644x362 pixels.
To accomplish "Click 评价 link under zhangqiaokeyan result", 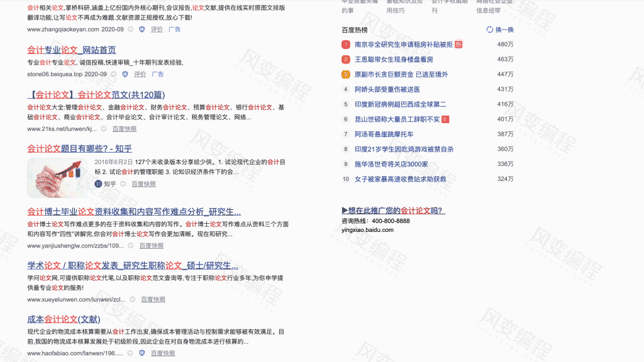I will (x=157, y=29).
